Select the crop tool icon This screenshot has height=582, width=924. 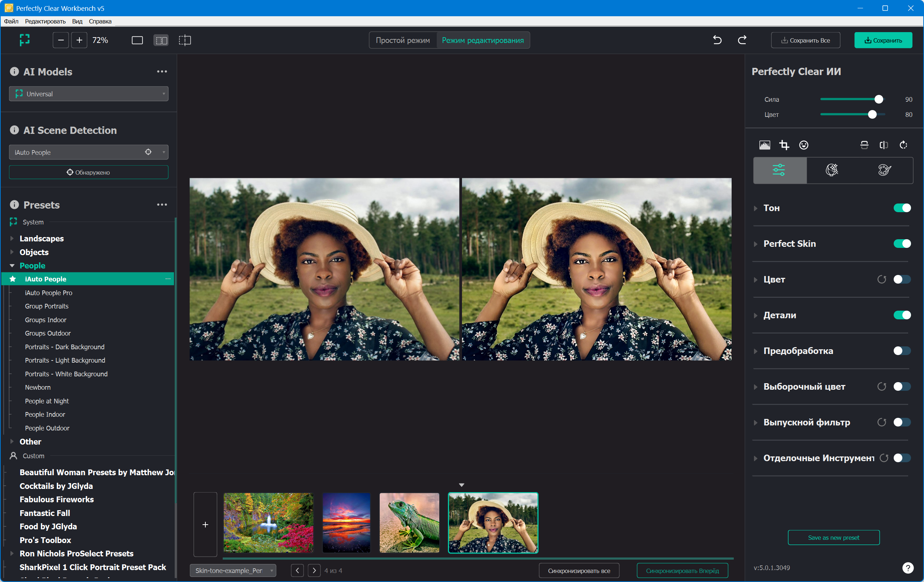click(784, 145)
